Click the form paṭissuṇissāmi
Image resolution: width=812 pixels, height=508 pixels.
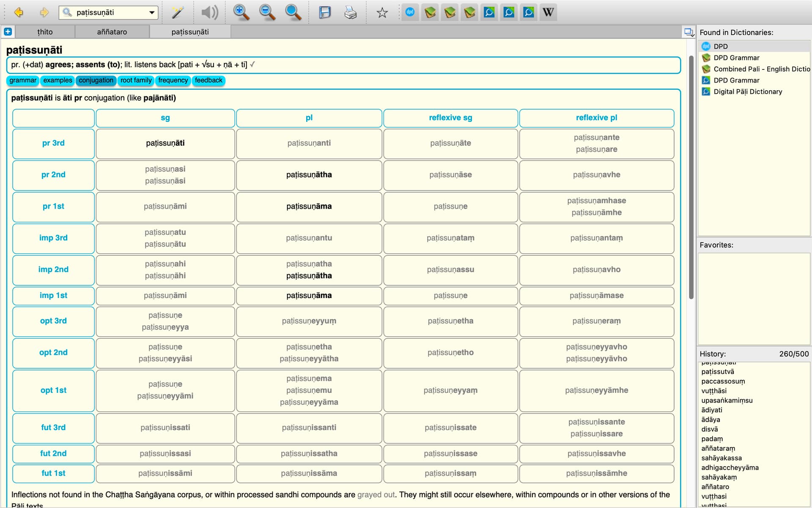click(165, 473)
